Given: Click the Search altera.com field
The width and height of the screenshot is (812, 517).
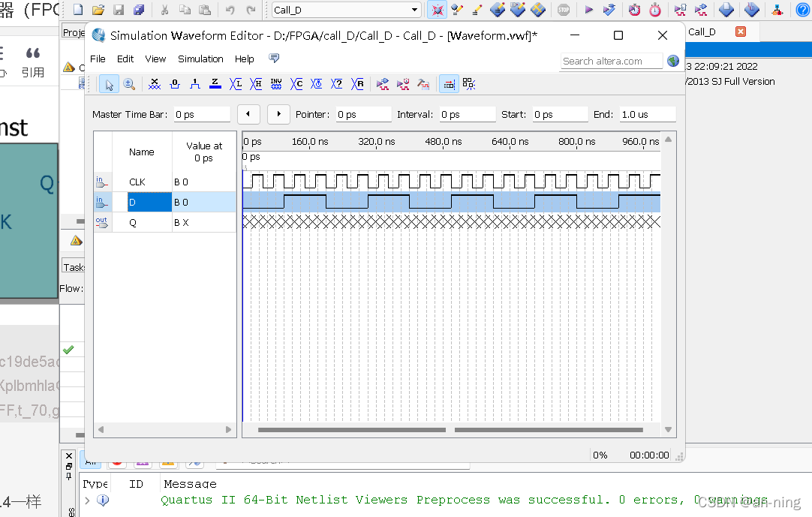Looking at the screenshot, I should (x=611, y=61).
